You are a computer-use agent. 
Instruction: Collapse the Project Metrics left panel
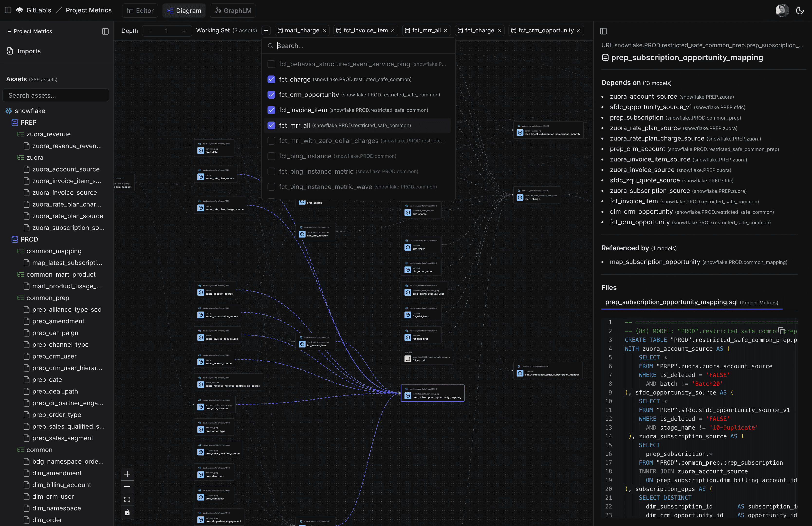point(105,31)
